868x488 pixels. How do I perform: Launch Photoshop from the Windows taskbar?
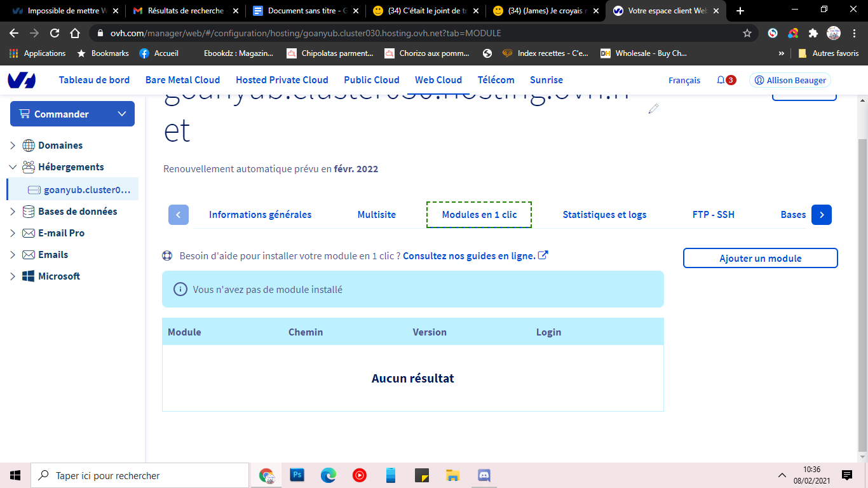(x=297, y=475)
